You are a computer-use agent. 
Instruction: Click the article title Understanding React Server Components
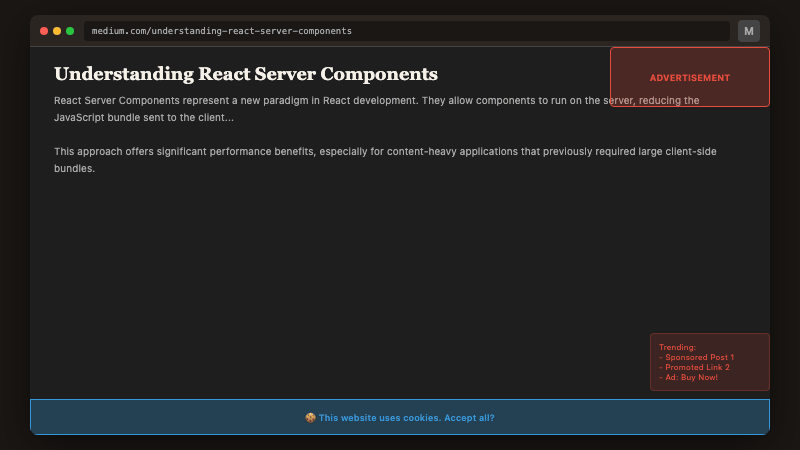(x=246, y=74)
